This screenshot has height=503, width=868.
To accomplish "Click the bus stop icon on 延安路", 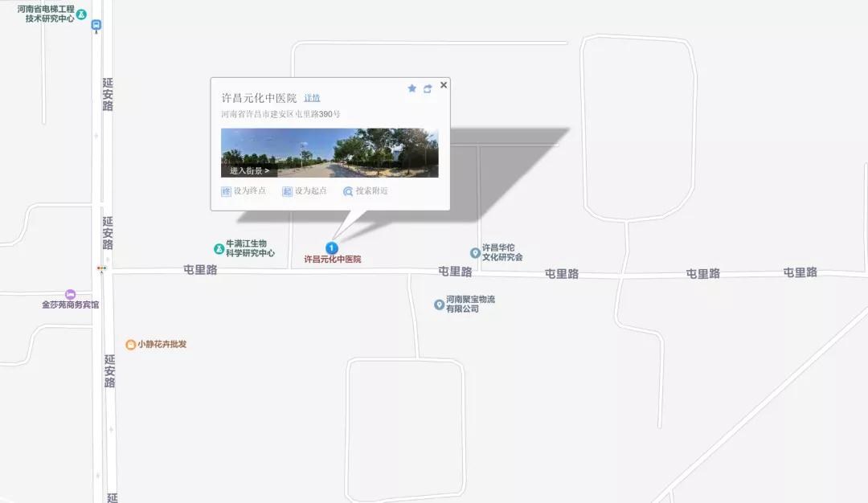I will point(96,25).
